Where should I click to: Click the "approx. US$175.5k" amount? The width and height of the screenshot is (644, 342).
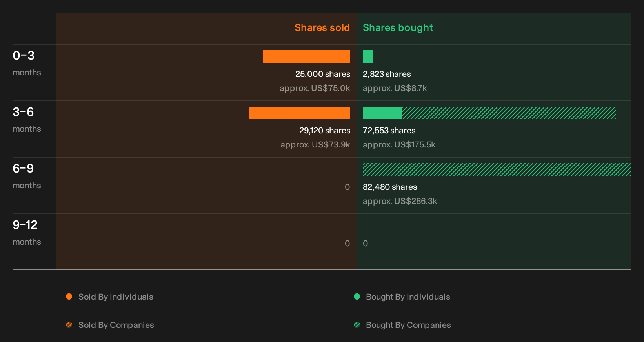[x=399, y=145]
